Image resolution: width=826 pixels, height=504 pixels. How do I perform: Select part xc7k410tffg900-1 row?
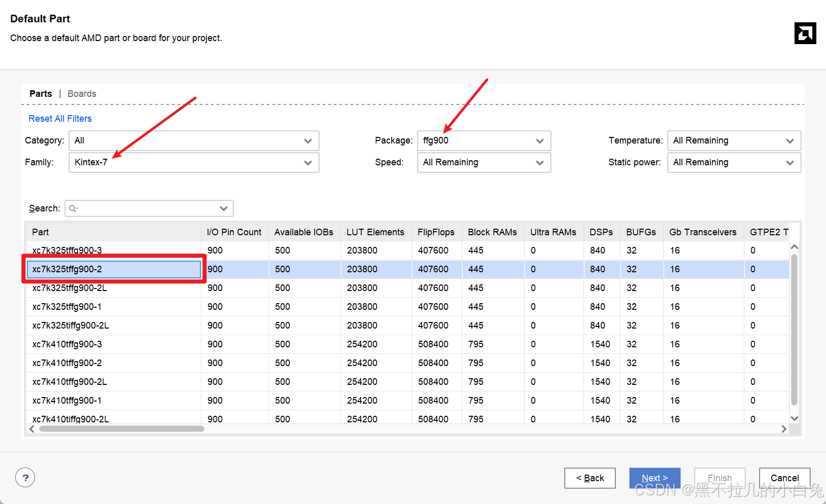[408, 401]
